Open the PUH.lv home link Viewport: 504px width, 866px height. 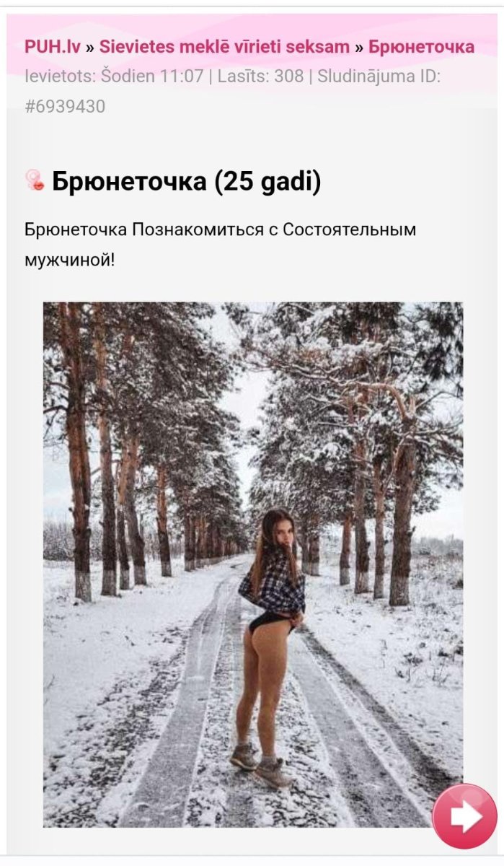(52, 47)
